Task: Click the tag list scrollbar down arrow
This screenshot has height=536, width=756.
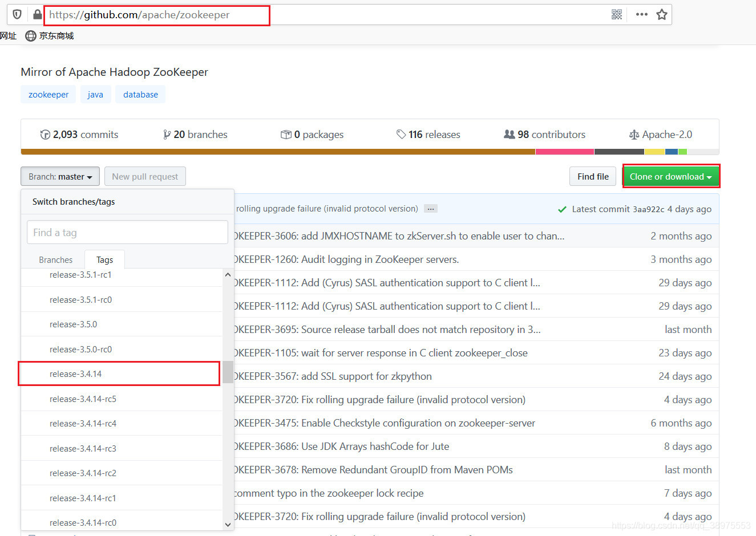Action: (228, 524)
